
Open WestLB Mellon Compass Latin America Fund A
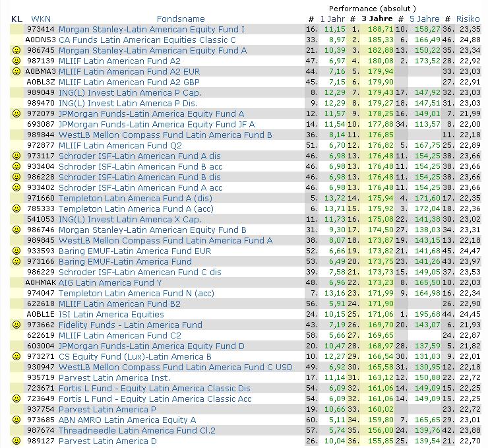point(166,241)
